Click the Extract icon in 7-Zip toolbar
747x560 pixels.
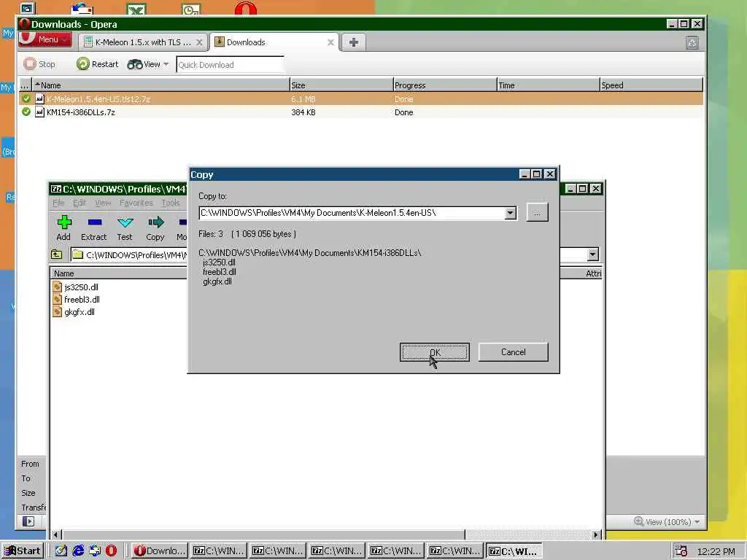pyautogui.click(x=94, y=228)
